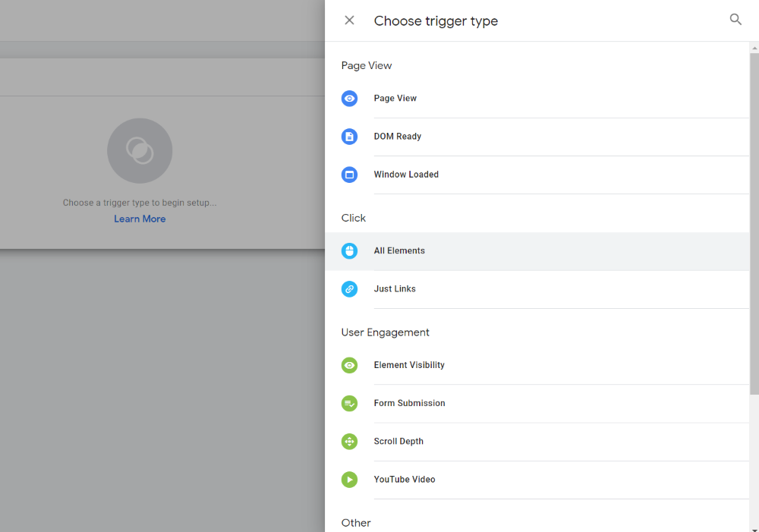Image resolution: width=759 pixels, height=532 pixels.
Task: Select the All Elements click trigger
Action: click(x=537, y=251)
